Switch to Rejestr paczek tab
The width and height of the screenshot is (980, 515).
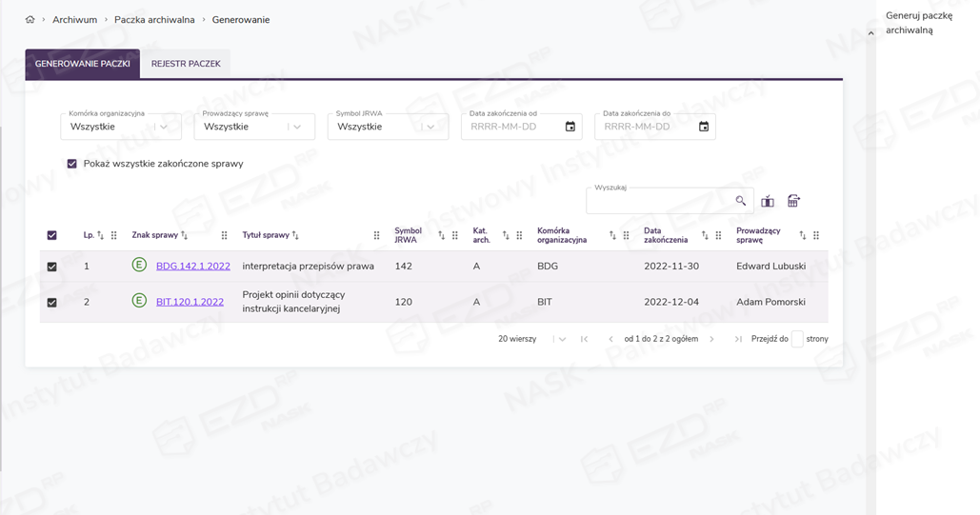pyautogui.click(x=186, y=64)
